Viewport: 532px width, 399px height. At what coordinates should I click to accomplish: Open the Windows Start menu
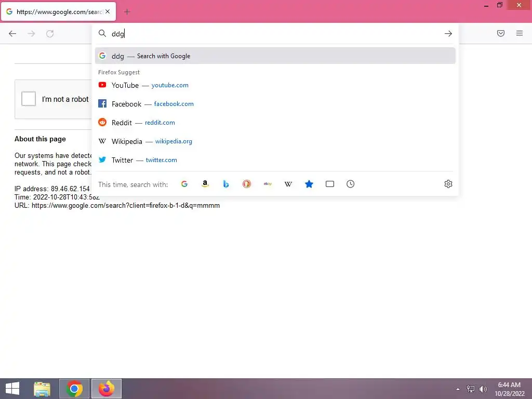[x=12, y=389]
